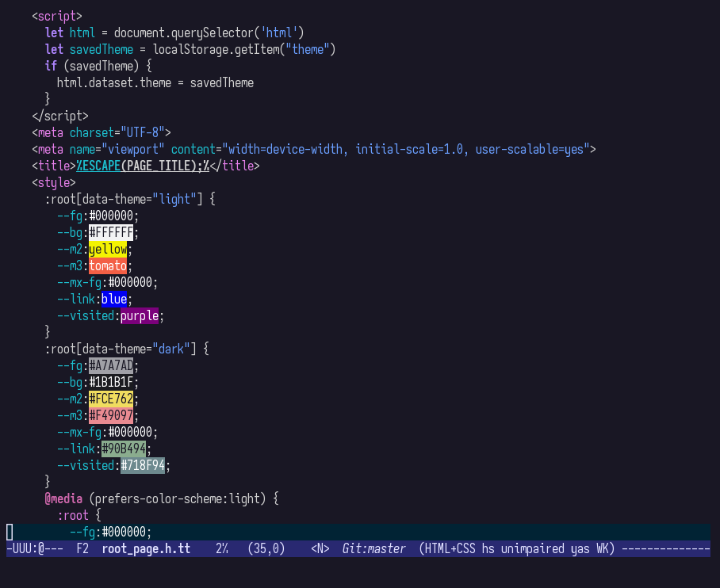Click localStorage.getItem call

215,50
